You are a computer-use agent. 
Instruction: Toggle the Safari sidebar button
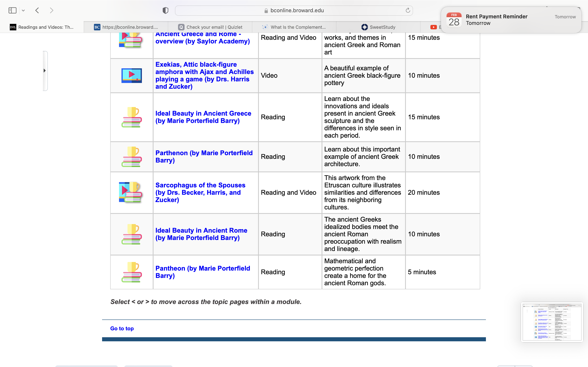pyautogui.click(x=12, y=10)
